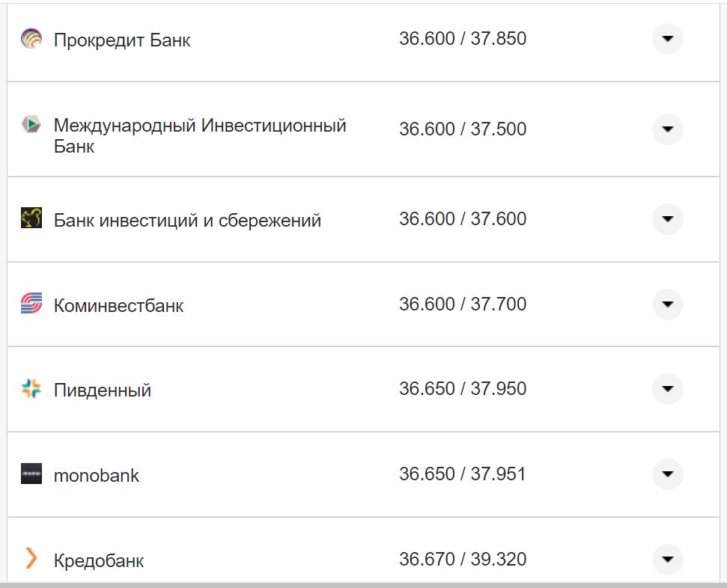Open the Пивденный dropdown arrow

tap(666, 389)
